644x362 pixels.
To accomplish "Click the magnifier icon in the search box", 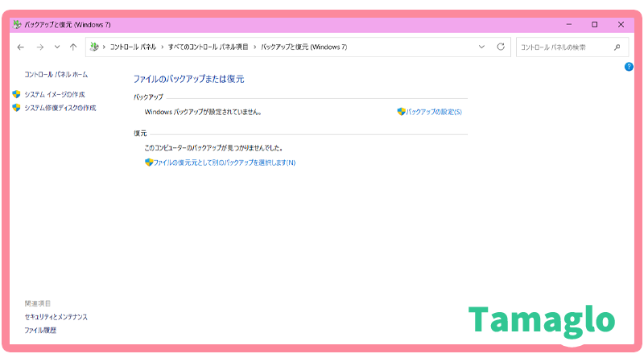I will (x=619, y=47).
